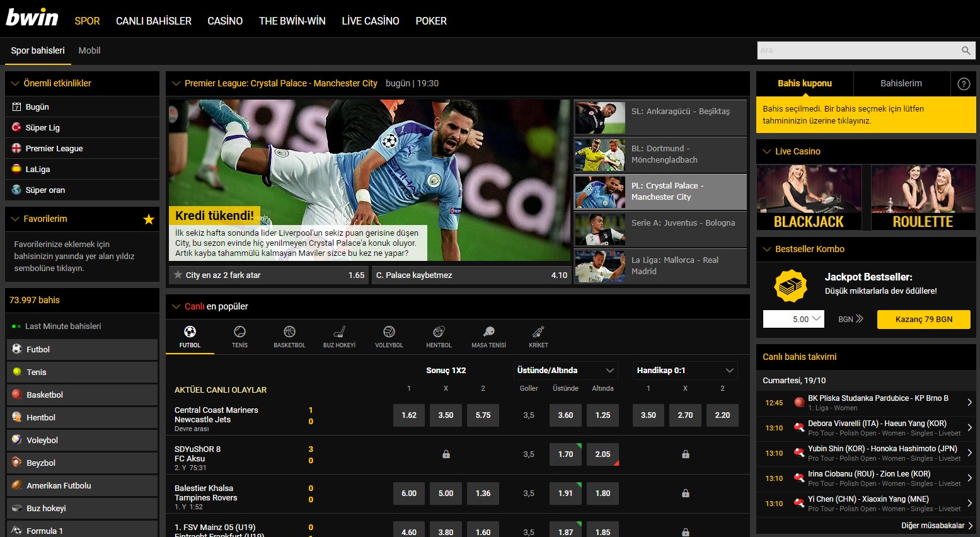
Task: Open Formula 1 in the sports list
Action: [82, 529]
